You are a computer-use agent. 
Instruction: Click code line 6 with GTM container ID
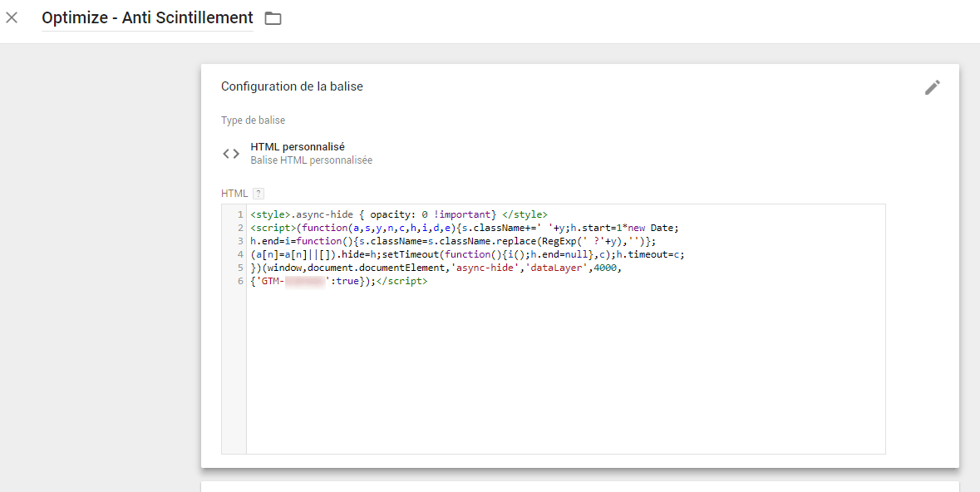coord(339,282)
